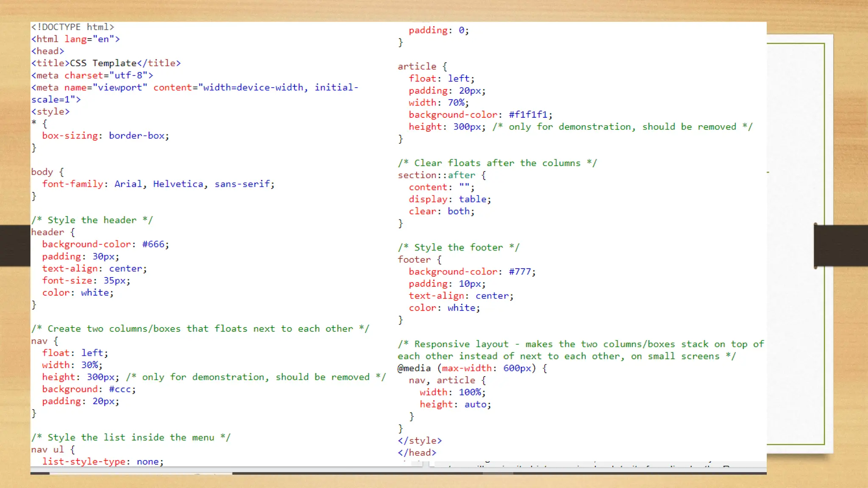Click the article background-color #f1f1f1 value
868x488 pixels.
(529, 115)
